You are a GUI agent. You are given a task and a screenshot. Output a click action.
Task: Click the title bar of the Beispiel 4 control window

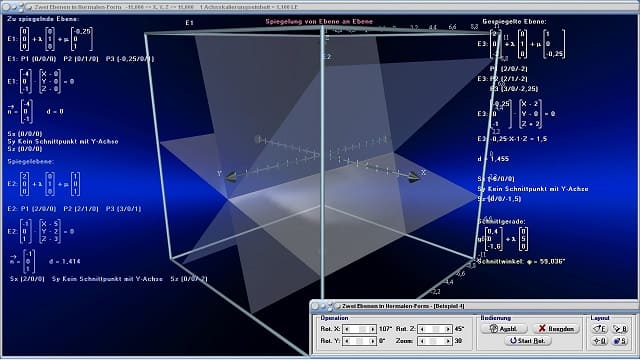pyautogui.click(x=473, y=306)
